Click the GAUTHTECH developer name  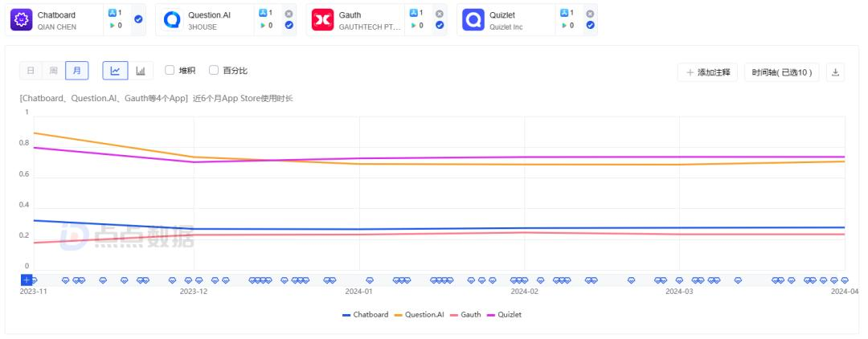pos(369,27)
